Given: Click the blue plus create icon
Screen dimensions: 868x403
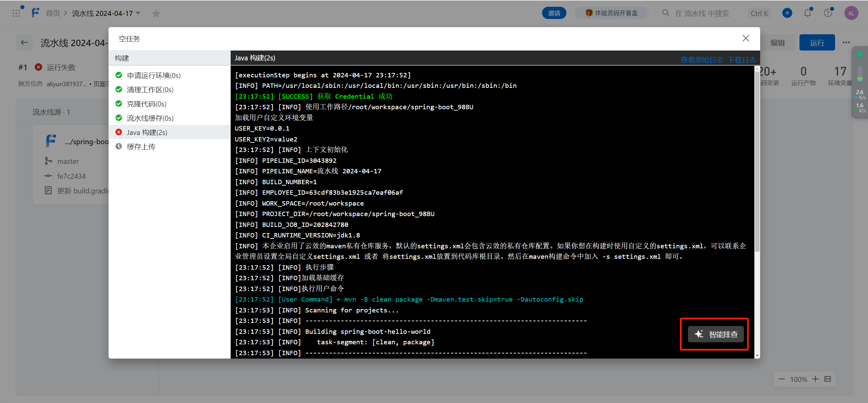Looking at the screenshot, I should [787, 13].
